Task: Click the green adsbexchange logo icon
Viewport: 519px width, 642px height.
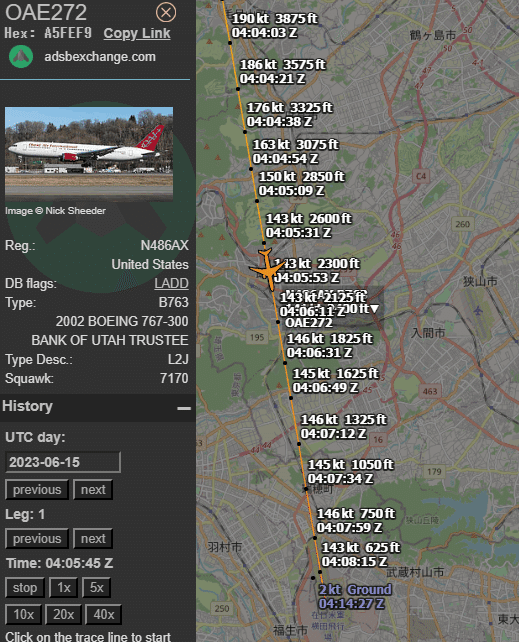Action: 21,57
